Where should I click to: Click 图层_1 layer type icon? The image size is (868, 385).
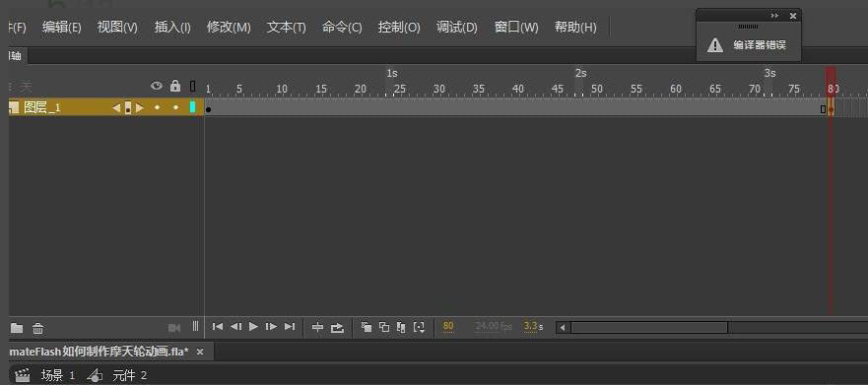[15, 108]
